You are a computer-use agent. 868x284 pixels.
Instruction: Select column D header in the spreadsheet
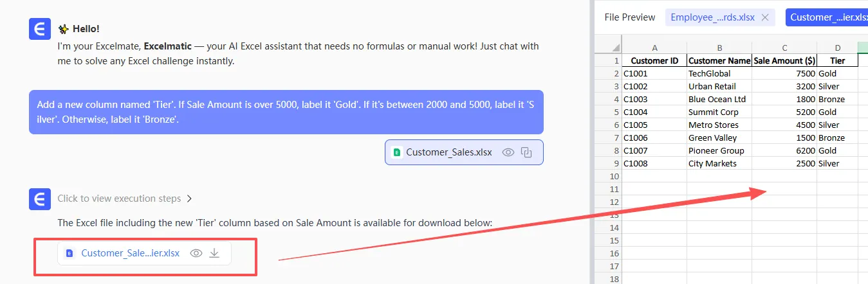837,48
